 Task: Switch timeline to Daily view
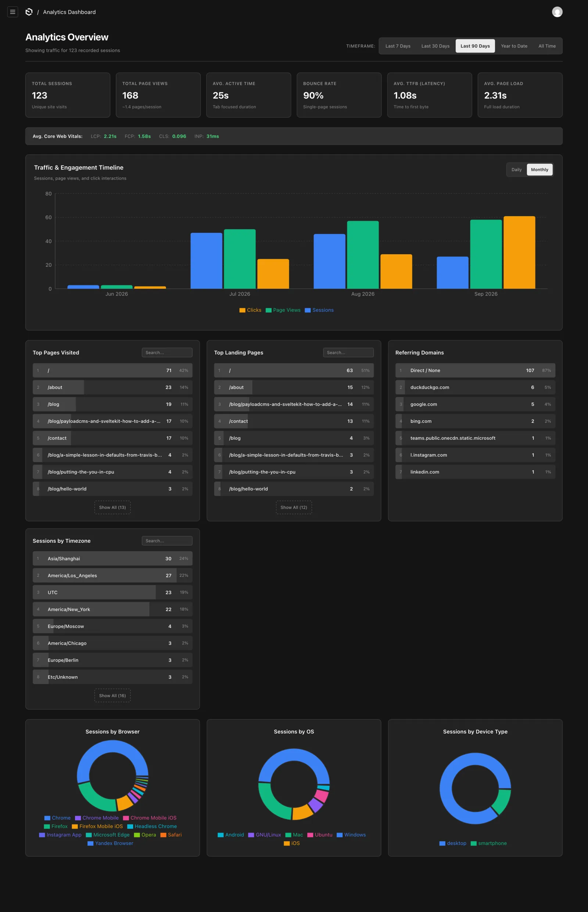point(517,170)
